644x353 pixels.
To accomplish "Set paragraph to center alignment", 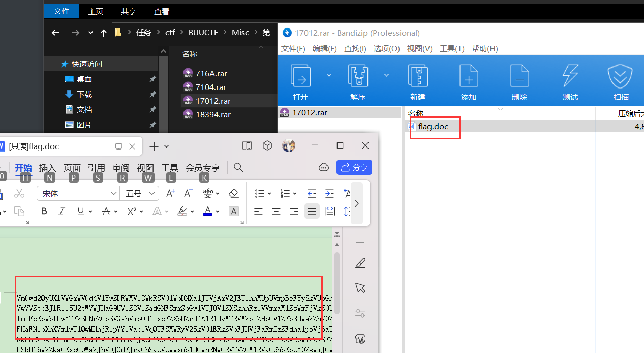I will pyautogui.click(x=276, y=211).
